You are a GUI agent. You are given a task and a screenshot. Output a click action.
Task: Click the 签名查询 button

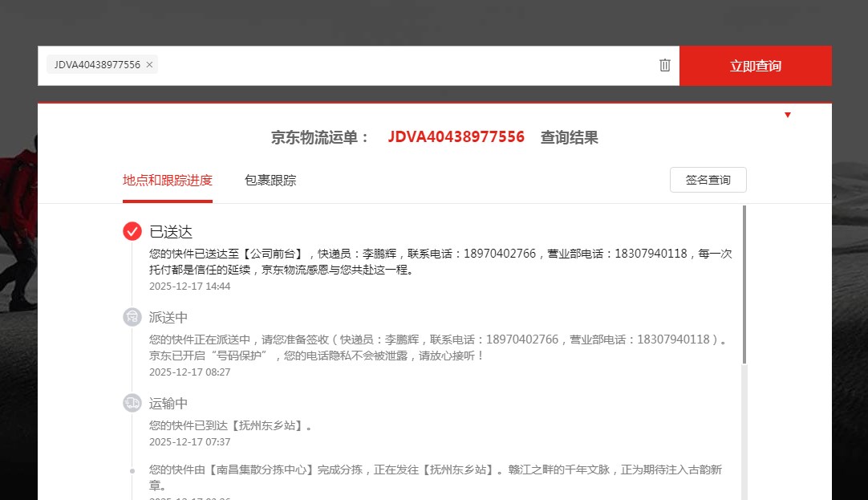pos(708,180)
